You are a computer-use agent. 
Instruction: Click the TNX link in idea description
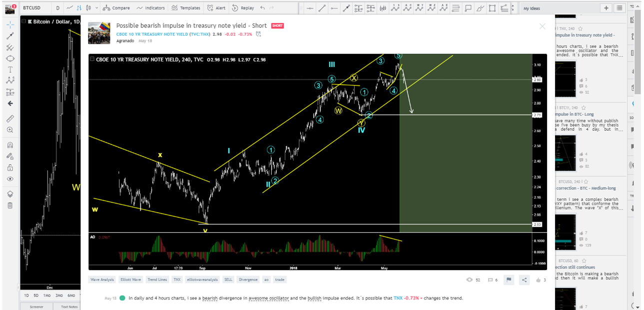[398, 298]
